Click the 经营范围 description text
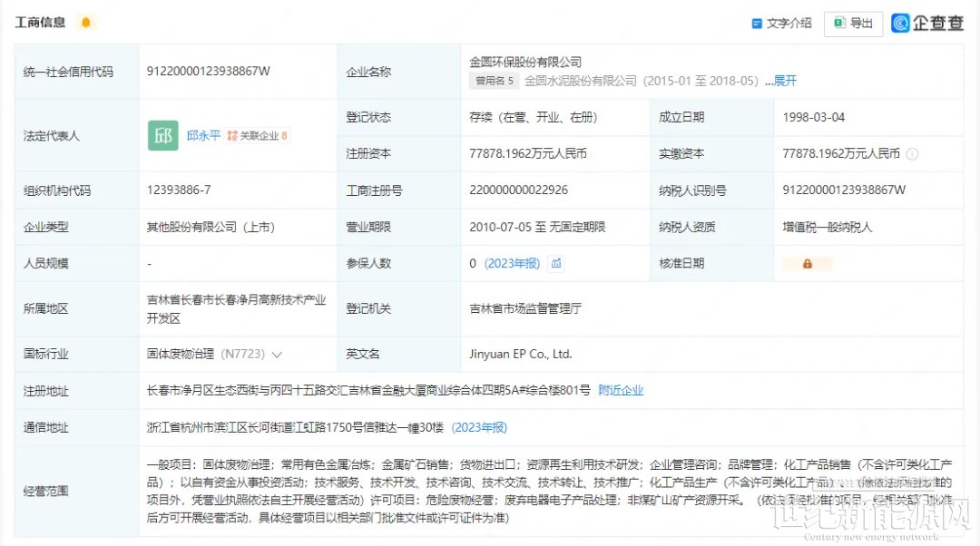 click(549, 491)
